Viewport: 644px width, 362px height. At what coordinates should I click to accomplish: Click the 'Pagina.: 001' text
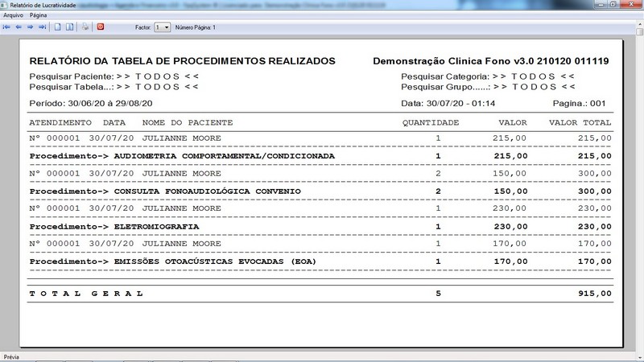(579, 104)
